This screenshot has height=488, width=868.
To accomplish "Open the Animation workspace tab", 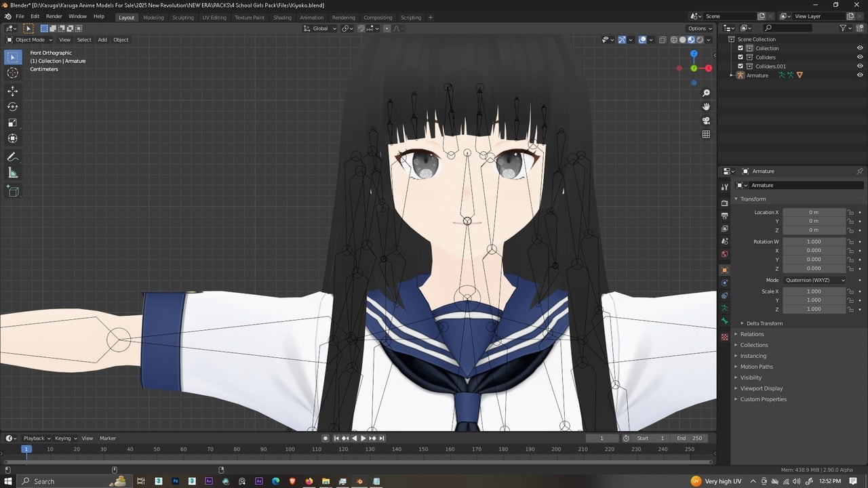I will [x=311, y=18].
